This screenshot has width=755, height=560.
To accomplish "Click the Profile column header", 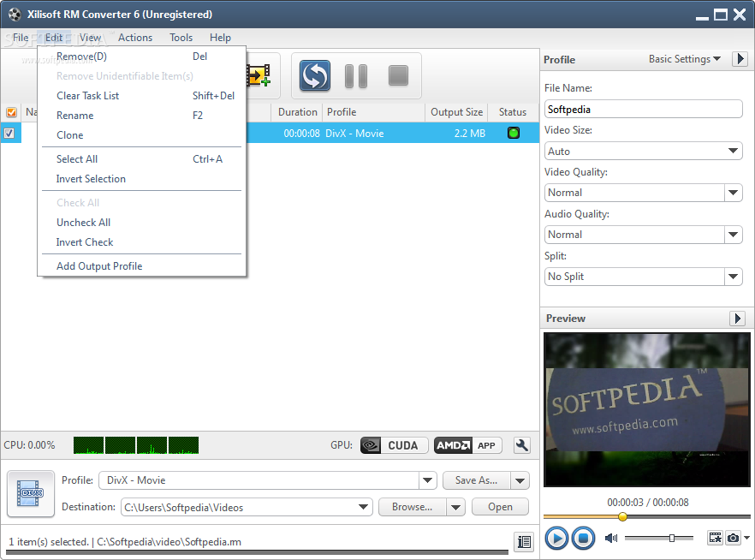I will 373,112.
